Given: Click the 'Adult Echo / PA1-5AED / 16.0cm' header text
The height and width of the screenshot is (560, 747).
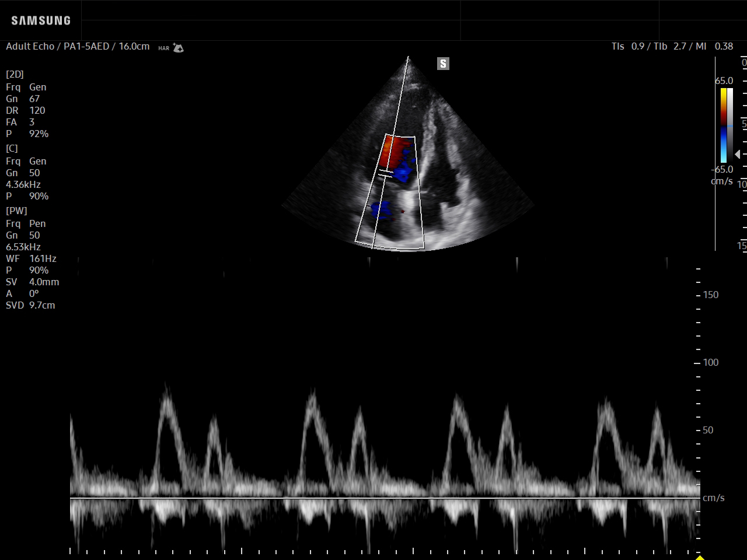Looking at the screenshot, I should click(x=78, y=46).
